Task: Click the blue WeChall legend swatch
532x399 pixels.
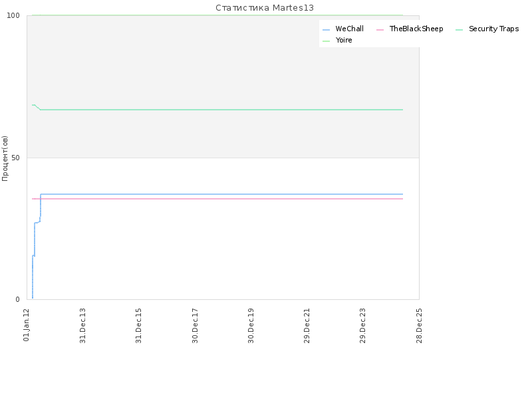Action: click(x=326, y=30)
